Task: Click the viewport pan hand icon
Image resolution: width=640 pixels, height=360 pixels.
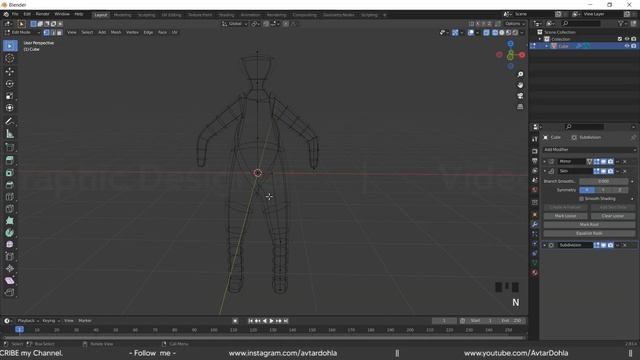Action: click(x=520, y=85)
